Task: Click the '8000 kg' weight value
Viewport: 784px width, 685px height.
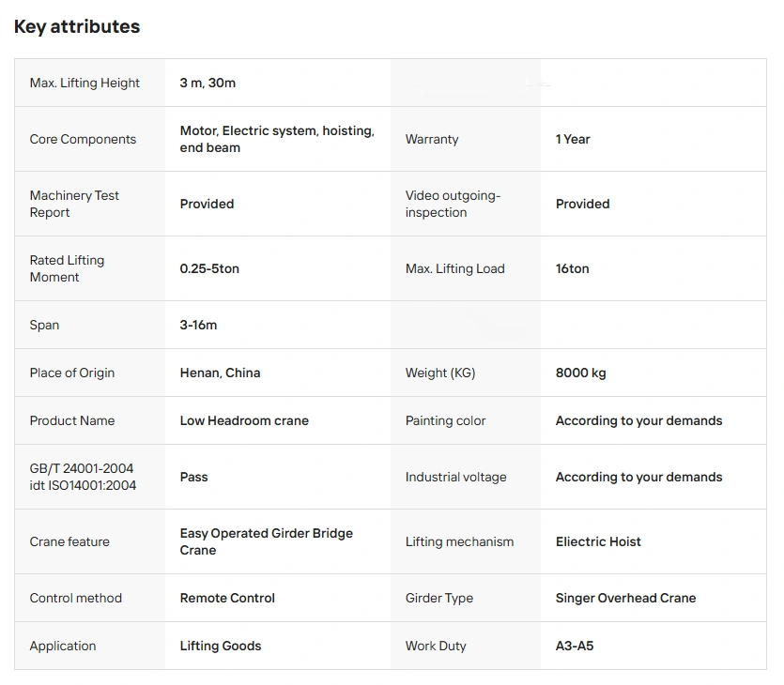Action: (580, 373)
